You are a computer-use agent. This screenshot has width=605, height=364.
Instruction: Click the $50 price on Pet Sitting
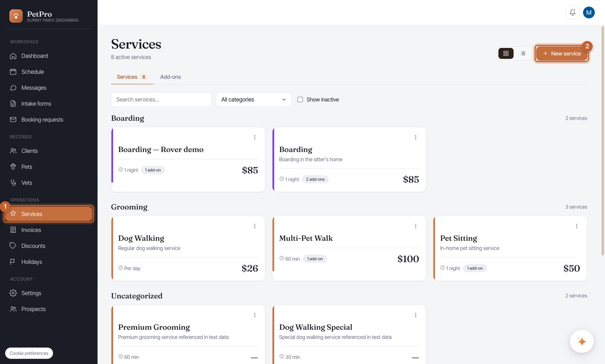571,268
